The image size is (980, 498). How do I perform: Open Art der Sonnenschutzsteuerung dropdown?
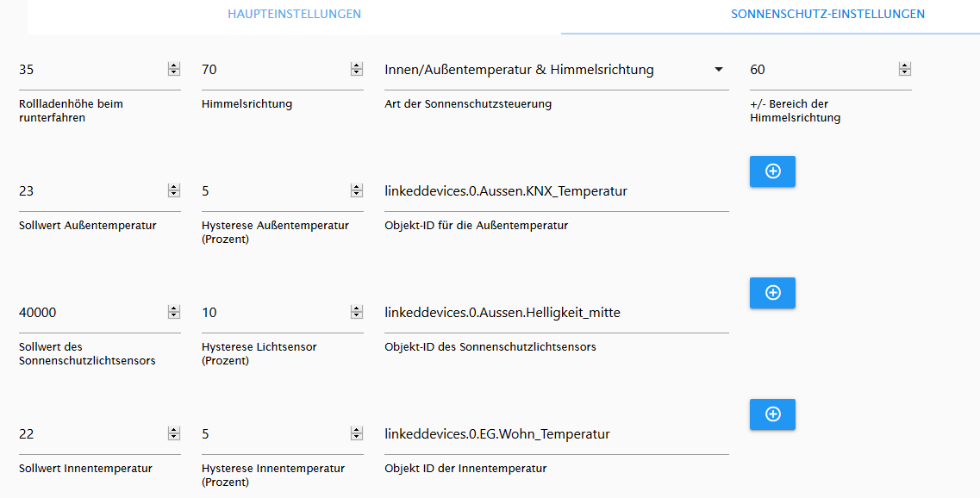click(x=556, y=69)
